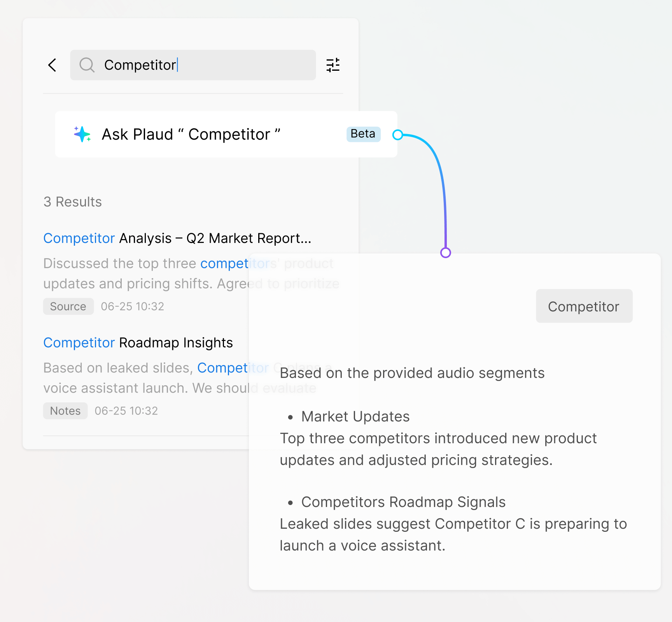
Task: Click the Source tag
Action: pos(68,306)
